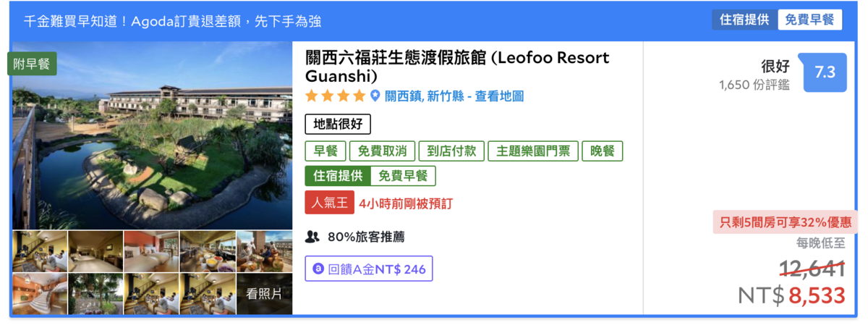Click the 看照片 thumbnail overlay
The width and height of the screenshot is (868, 328).
265,293
